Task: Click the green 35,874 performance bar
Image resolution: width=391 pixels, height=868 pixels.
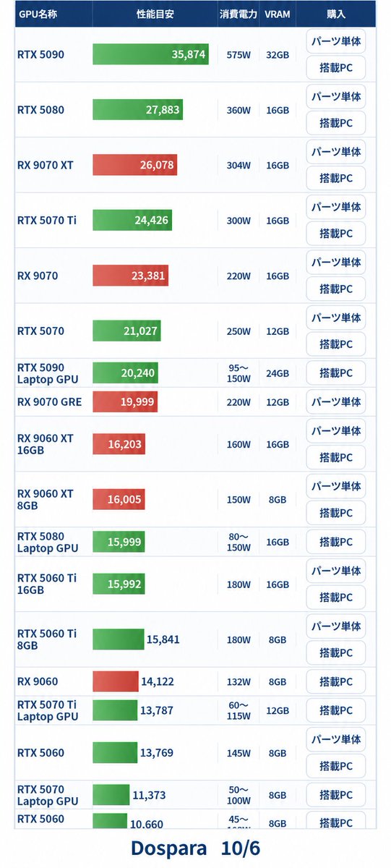Action: (150, 54)
